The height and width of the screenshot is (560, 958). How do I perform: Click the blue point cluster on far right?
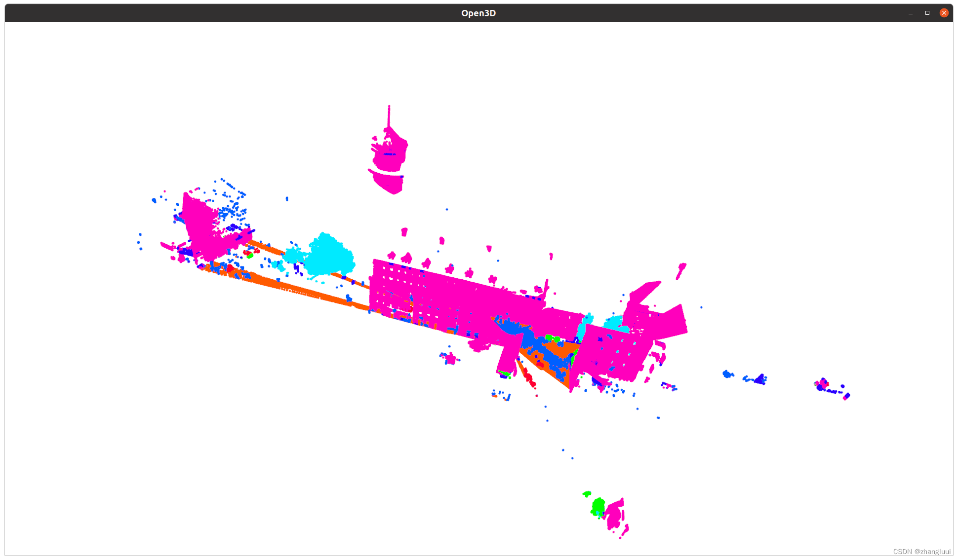[x=759, y=379]
